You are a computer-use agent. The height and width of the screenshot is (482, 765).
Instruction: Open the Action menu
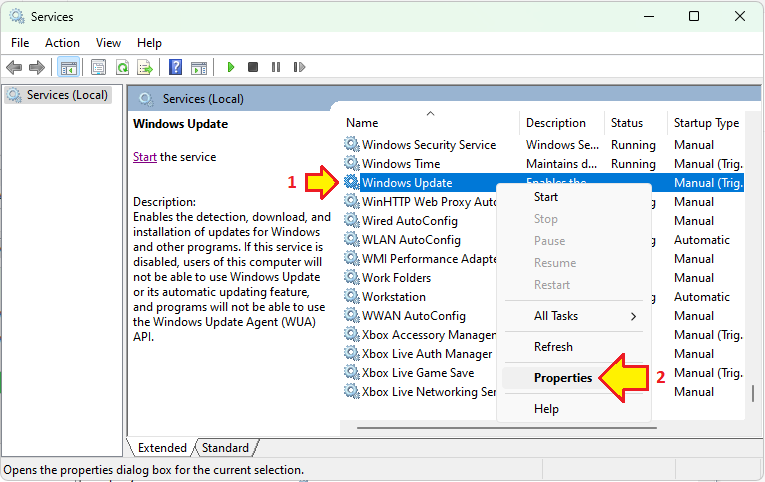tap(62, 43)
